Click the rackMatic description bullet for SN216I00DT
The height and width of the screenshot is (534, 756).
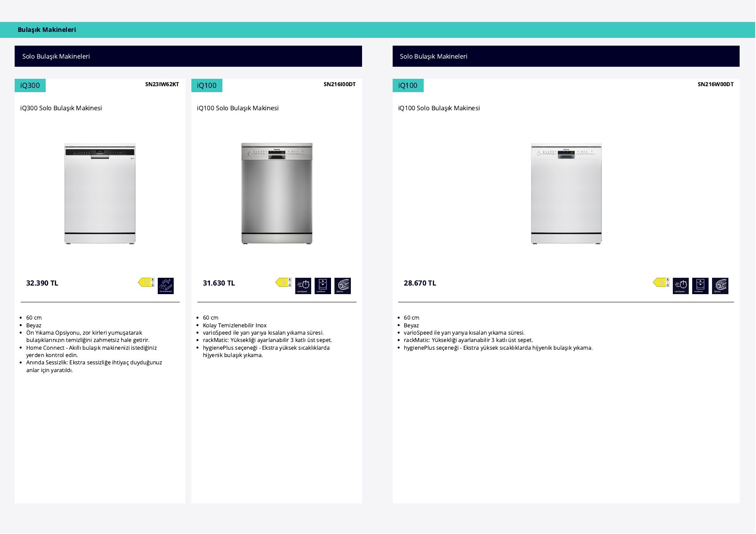point(268,340)
